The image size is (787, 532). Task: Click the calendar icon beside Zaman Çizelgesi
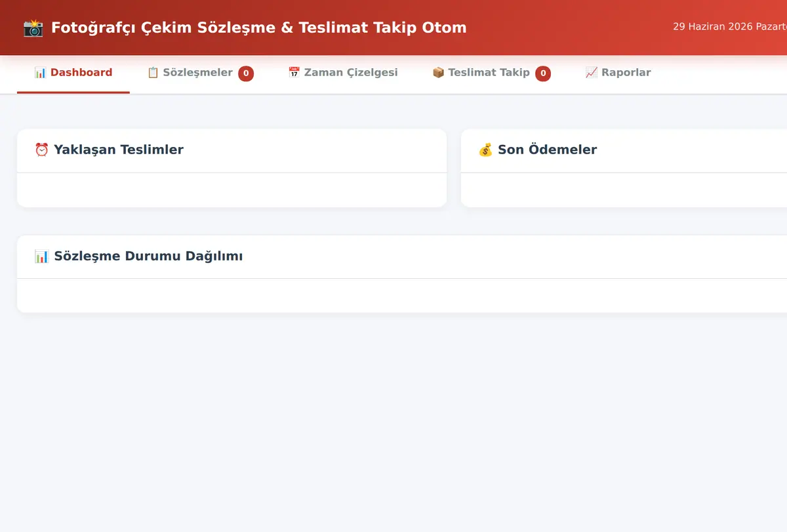point(294,73)
